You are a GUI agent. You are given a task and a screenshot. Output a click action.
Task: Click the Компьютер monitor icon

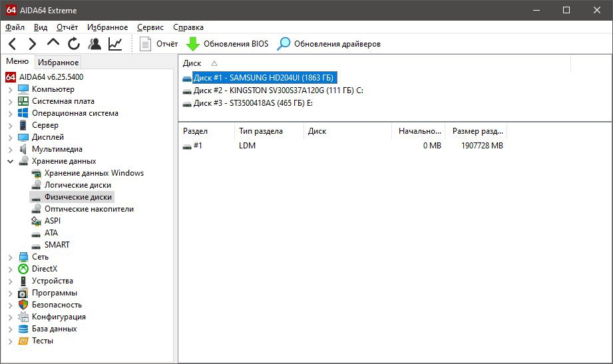tap(23, 89)
